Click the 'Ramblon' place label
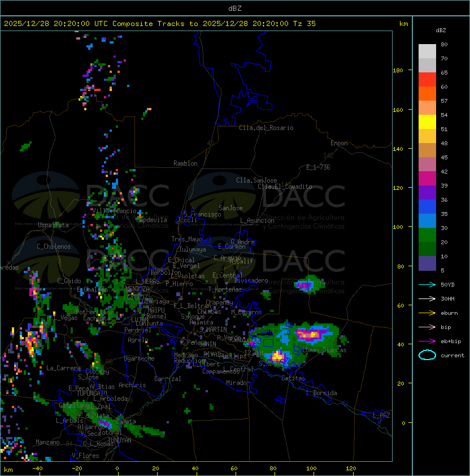 [x=185, y=163]
